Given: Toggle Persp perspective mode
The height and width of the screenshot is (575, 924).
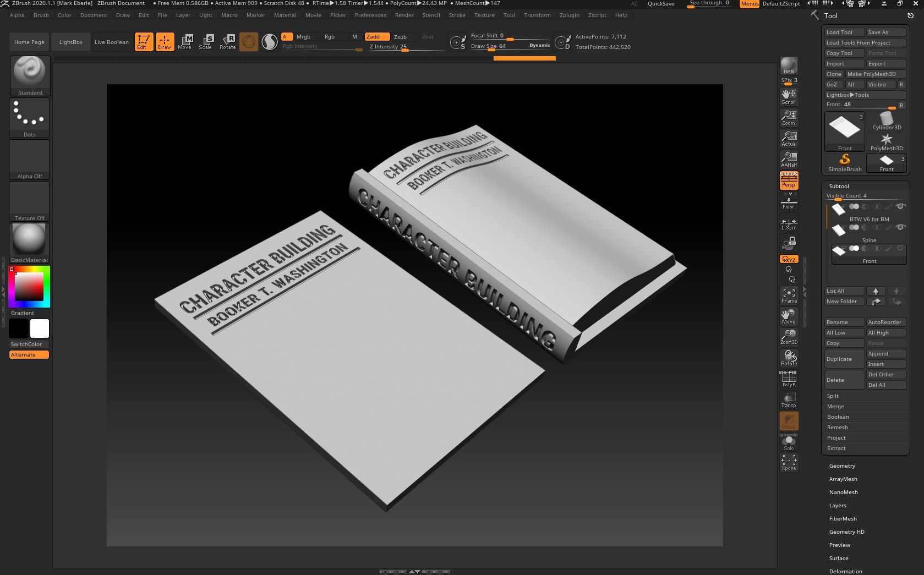Looking at the screenshot, I should tap(789, 180).
